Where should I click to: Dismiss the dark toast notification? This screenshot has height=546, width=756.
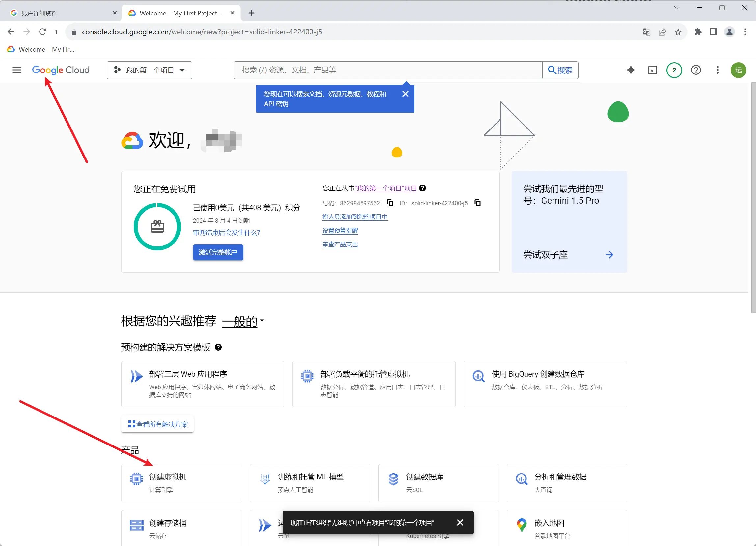[460, 522]
